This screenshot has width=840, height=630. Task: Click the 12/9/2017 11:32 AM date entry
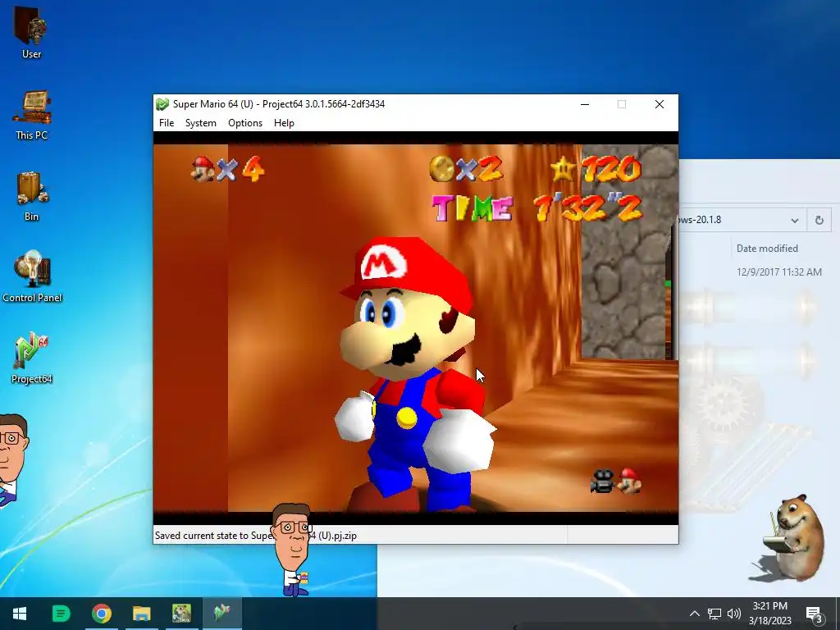tap(779, 272)
